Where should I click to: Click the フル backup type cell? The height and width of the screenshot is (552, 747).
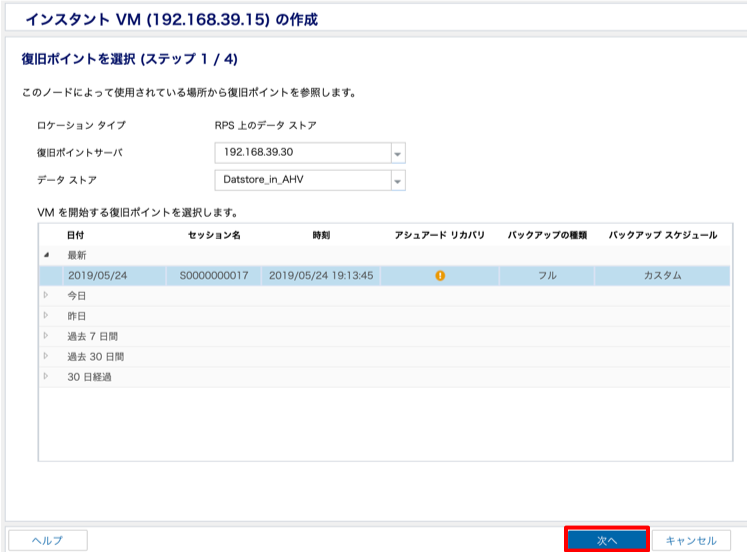pos(547,275)
